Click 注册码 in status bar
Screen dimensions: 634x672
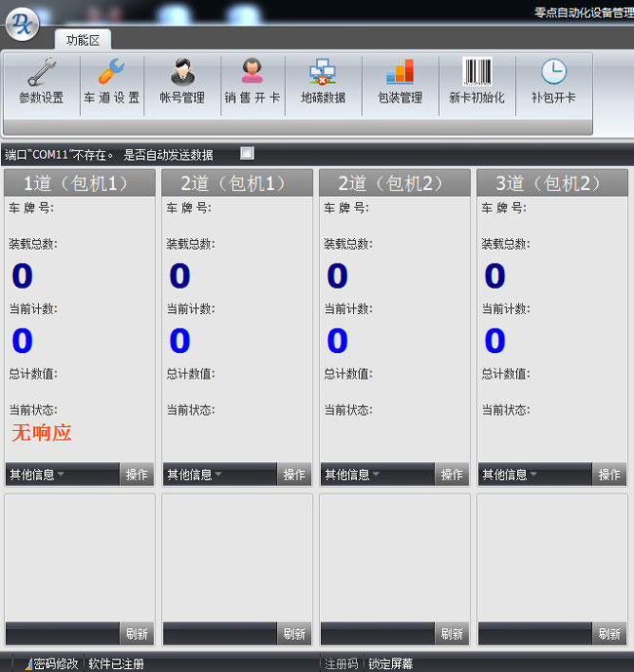tap(341, 664)
